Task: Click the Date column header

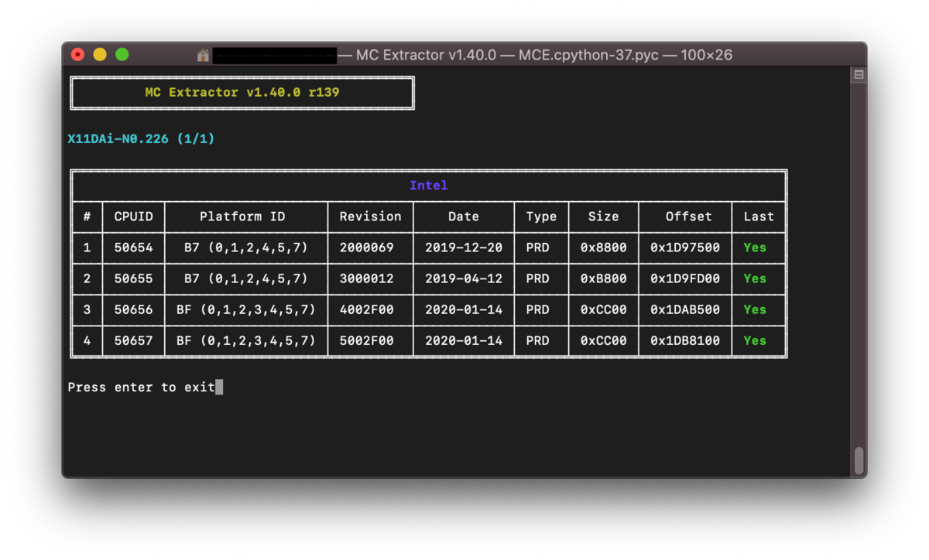Action: pos(464,217)
